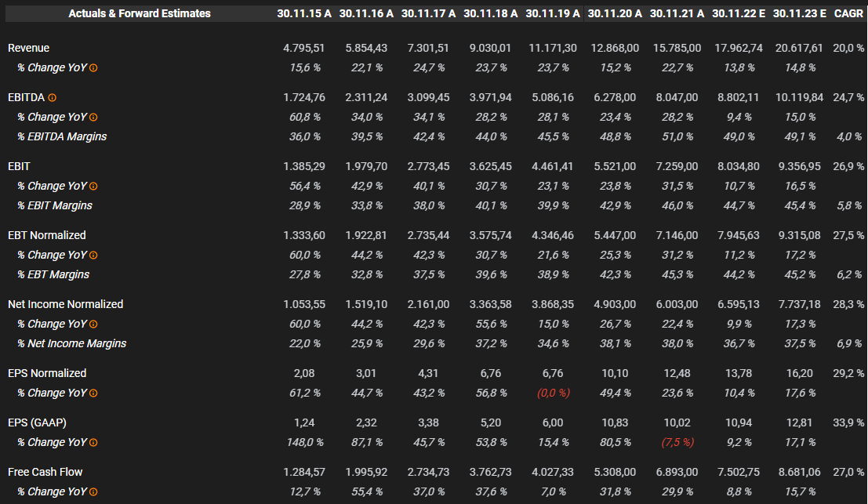
Task: Click the % EBITDA Margins row label
Action: tap(62, 136)
